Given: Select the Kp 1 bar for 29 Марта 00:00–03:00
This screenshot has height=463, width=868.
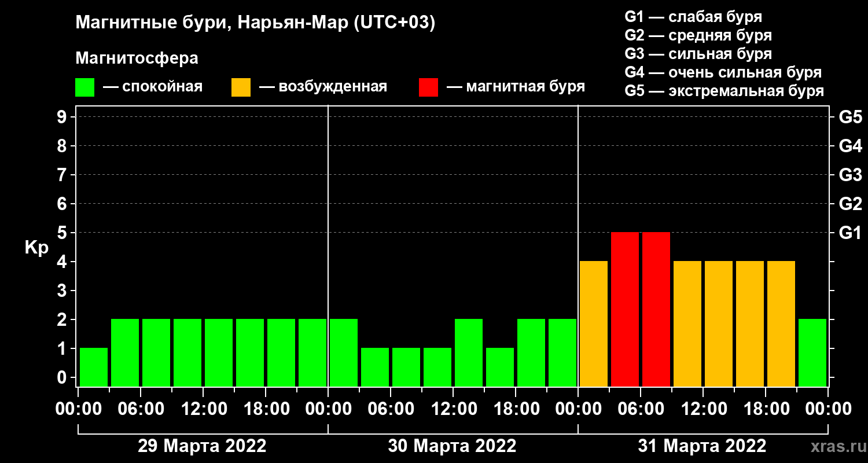Looking at the screenshot, I should (94, 367).
